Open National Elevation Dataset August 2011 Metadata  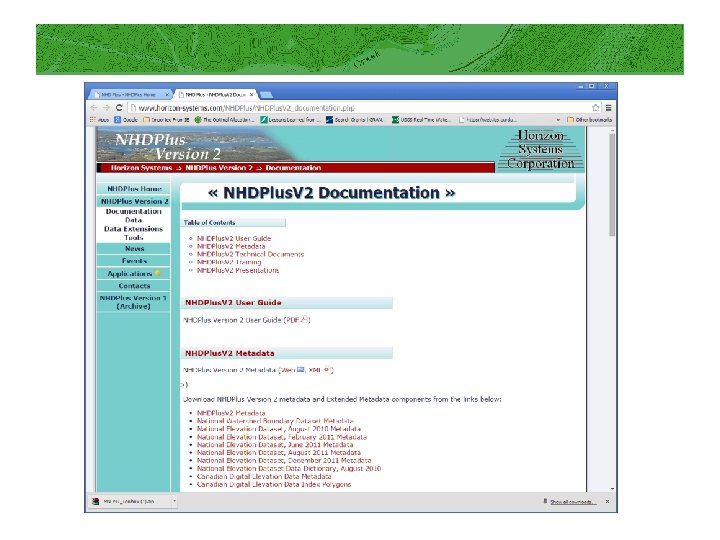pyautogui.click(x=279, y=452)
